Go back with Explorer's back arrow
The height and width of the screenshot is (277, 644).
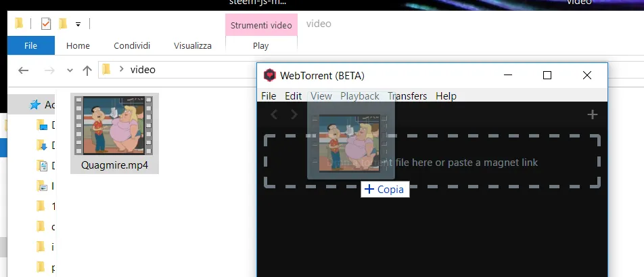click(24, 70)
